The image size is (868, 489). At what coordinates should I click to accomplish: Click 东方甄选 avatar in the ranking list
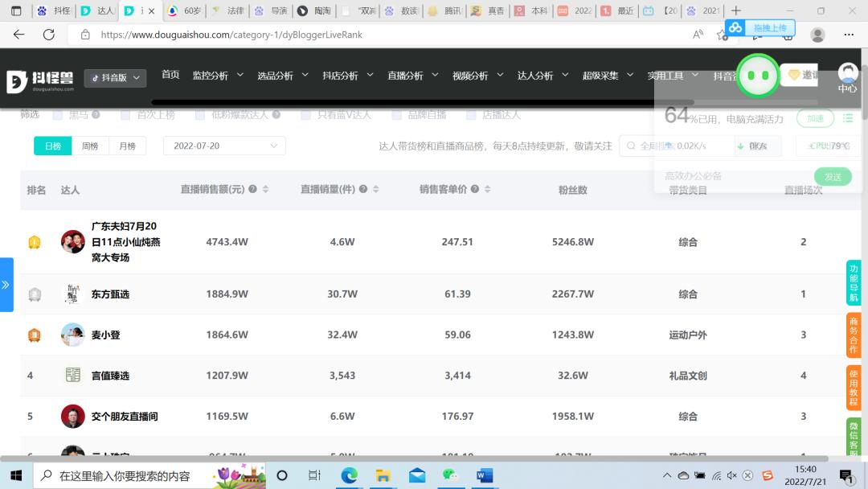(x=73, y=294)
